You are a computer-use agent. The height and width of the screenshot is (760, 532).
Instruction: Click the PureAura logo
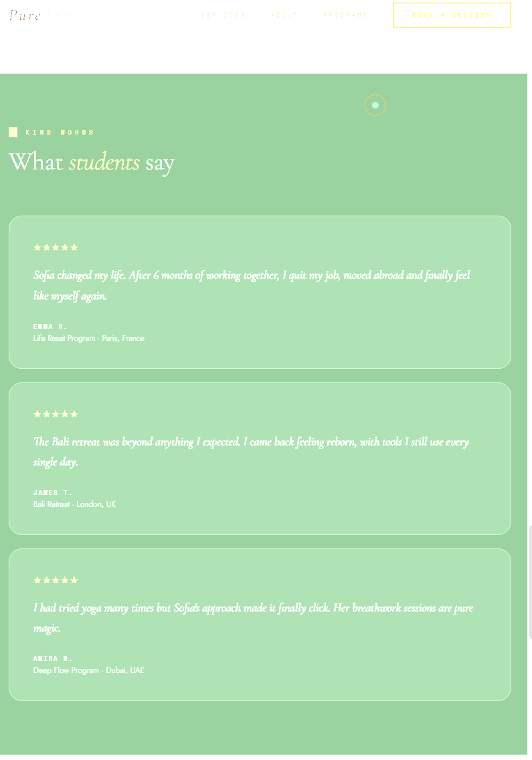pos(43,15)
